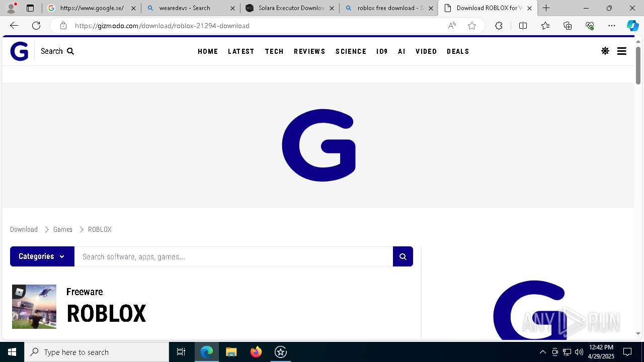The width and height of the screenshot is (644, 362).
Task: Click the browser back arrow
Action: (x=14, y=26)
